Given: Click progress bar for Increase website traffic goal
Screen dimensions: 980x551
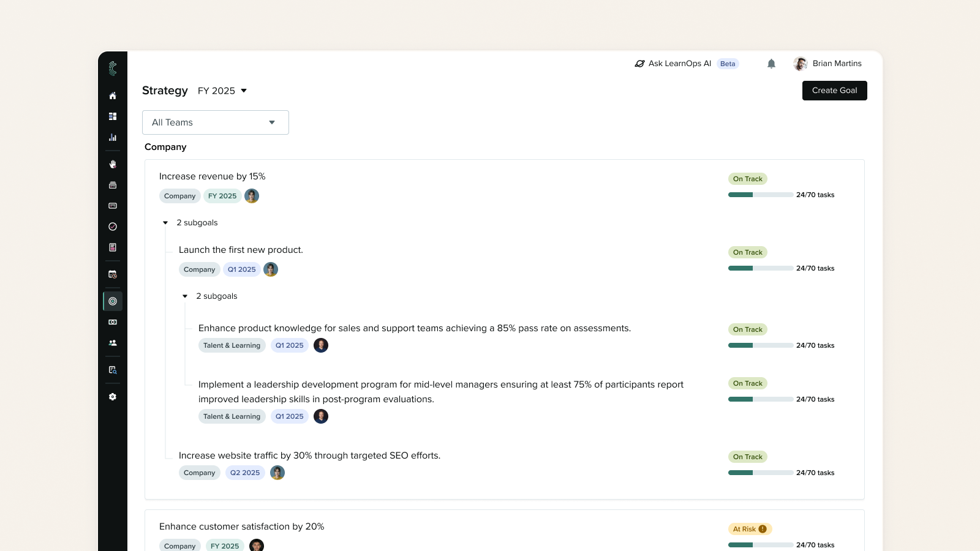Looking at the screenshot, I should (761, 473).
